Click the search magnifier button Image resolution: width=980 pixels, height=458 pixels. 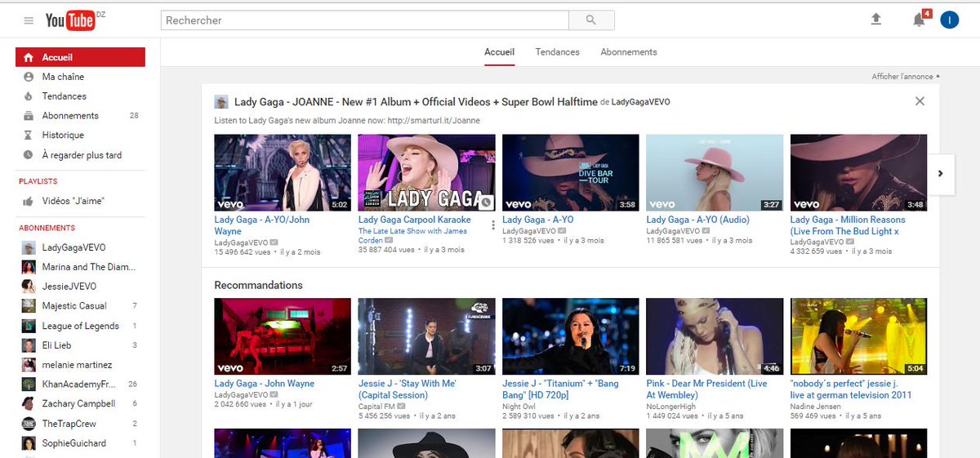(590, 20)
